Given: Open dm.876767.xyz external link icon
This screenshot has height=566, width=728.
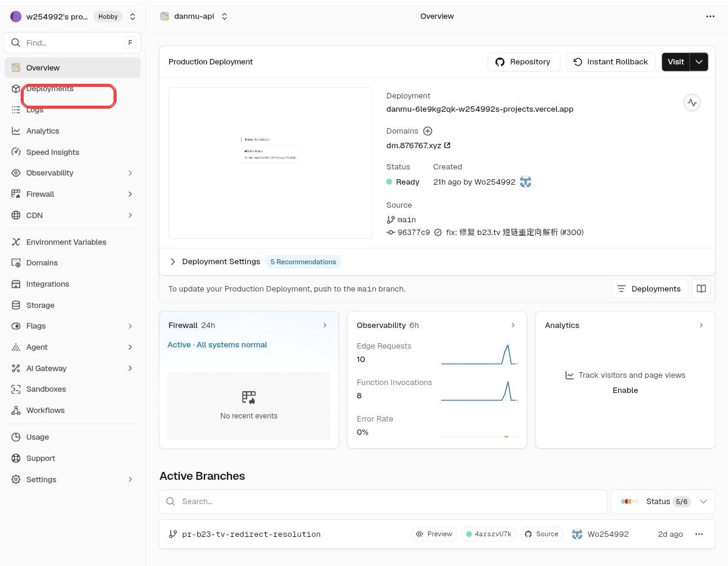Looking at the screenshot, I should click(x=447, y=145).
